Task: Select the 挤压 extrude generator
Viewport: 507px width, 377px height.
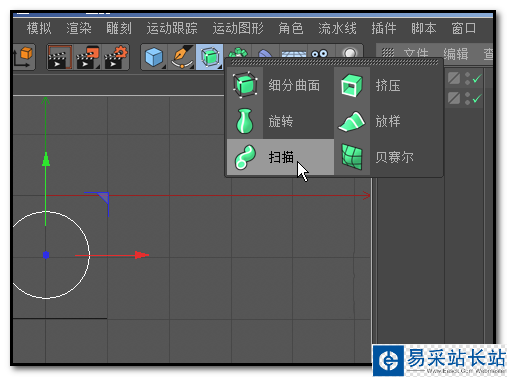Action: [388, 85]
